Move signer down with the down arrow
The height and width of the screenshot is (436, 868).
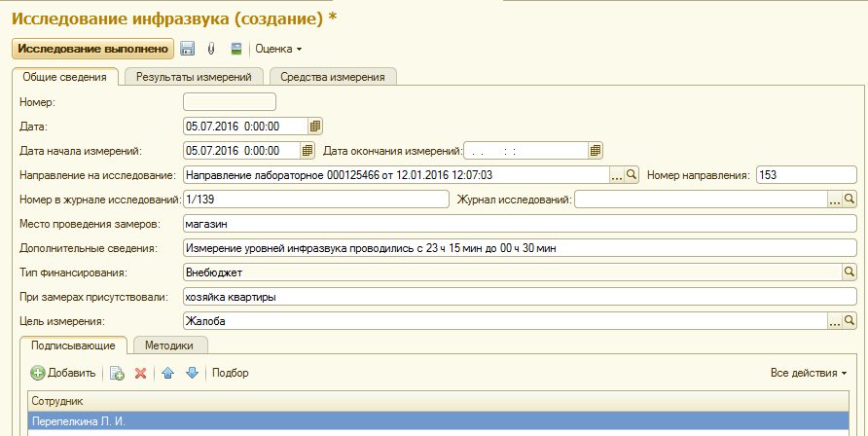pos(192,373)
